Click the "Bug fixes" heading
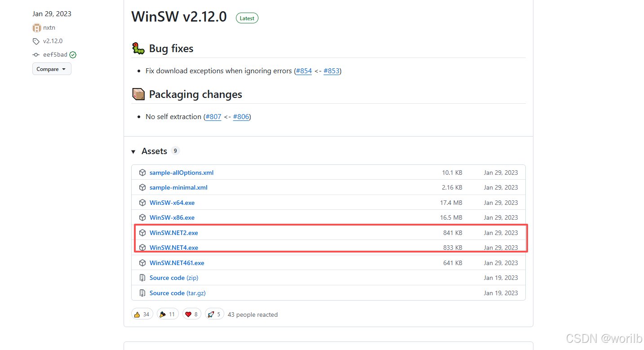 171,49
